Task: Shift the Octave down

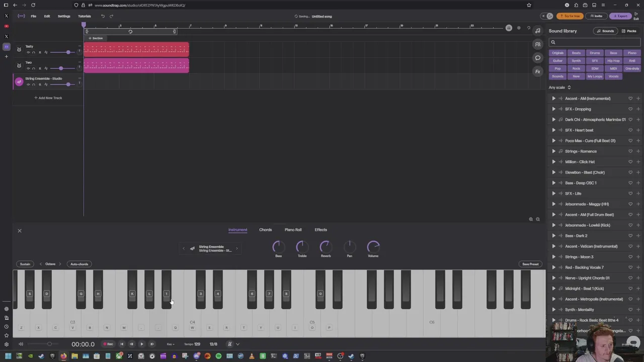Action: point(41,264)
